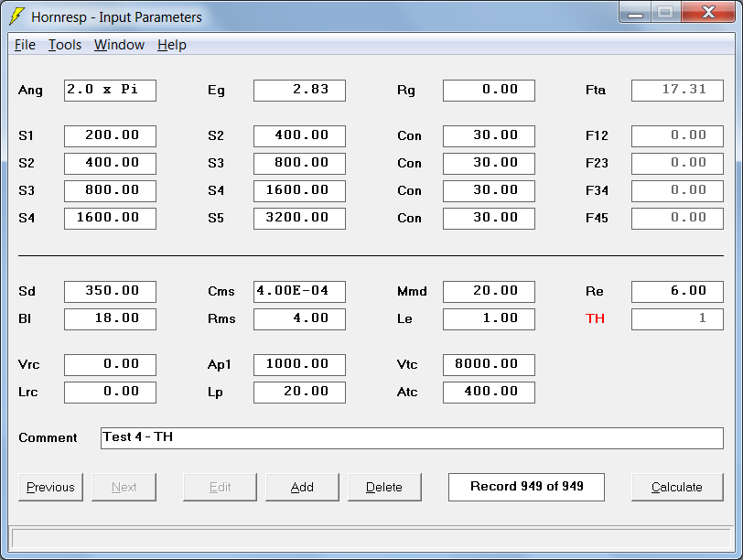This screenshot has width=743, height=560.
Task: Click the Rg input field
Action: tap(489, 91)
